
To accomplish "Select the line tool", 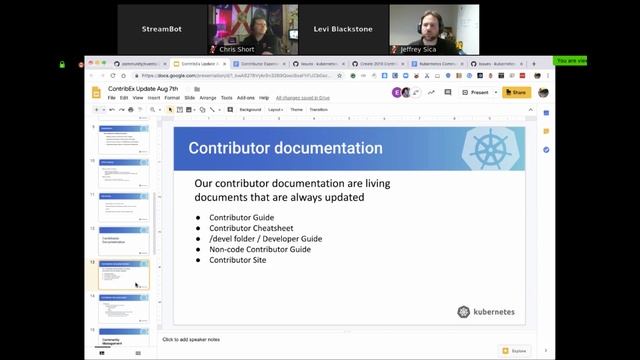I will pyautogui.click(x=212, y=110).
